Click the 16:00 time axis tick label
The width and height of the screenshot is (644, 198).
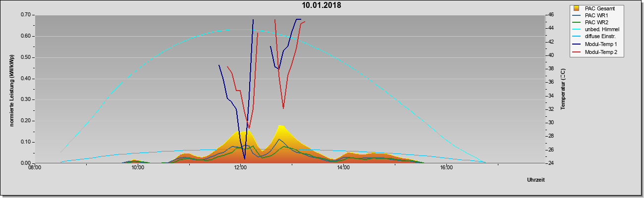pyautogui.click(x=446, y=168)
